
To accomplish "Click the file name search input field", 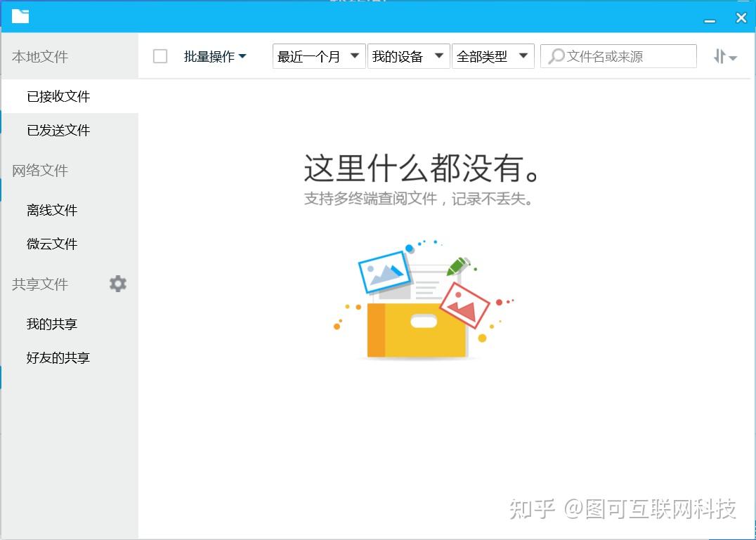I will point(618,56).
